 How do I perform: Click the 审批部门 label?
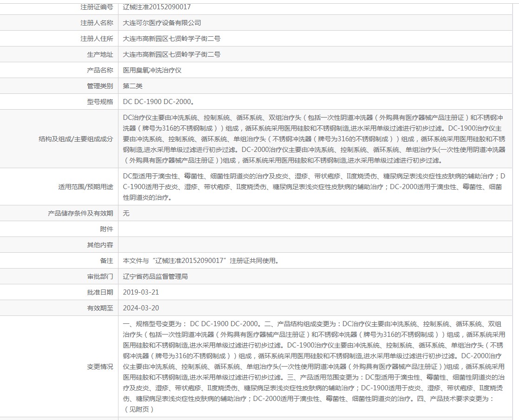(100, 276)
